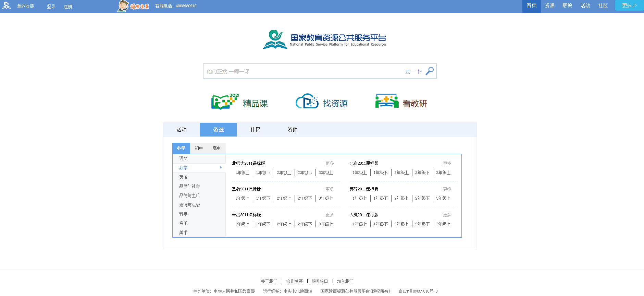Click the platform logo at top center
Image resolution: width=644 pixels, height=296 pixels.
coord(325,39)
